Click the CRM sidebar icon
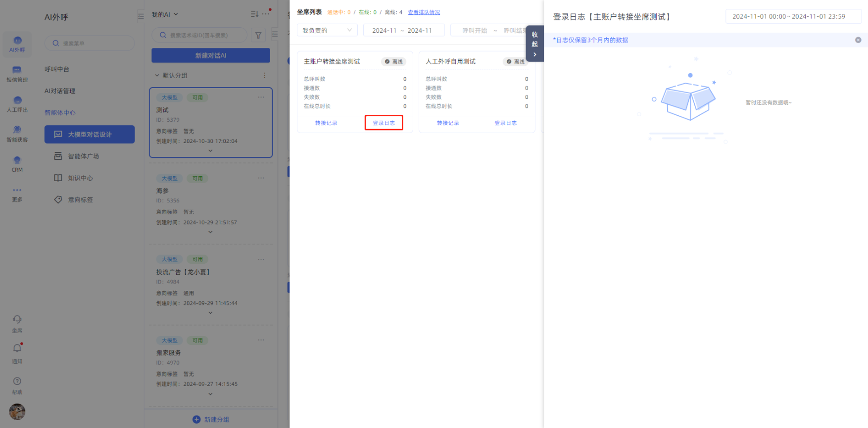 17,163
